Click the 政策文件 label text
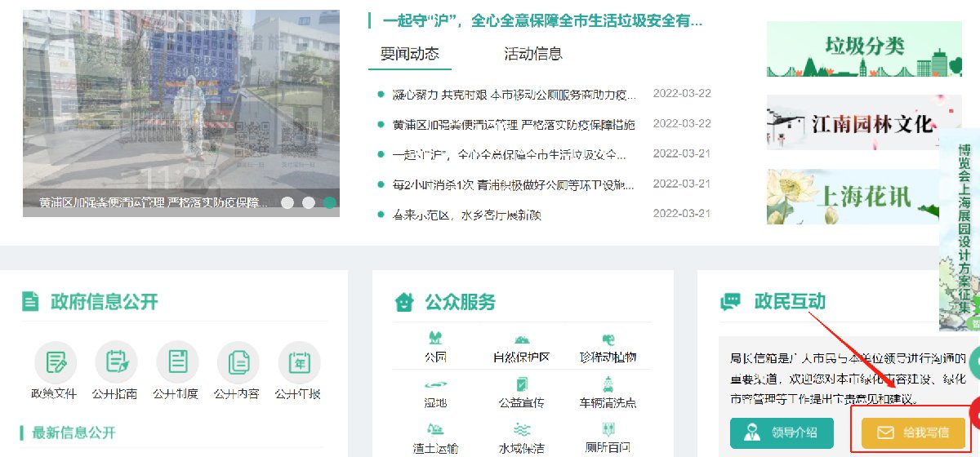The image size is (980, 457). [x=54, y=394]
